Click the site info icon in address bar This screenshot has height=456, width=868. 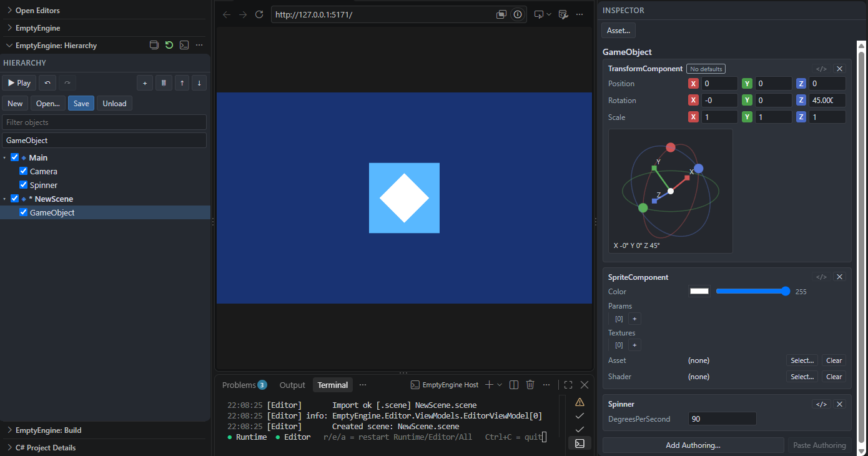pos(517,14)
